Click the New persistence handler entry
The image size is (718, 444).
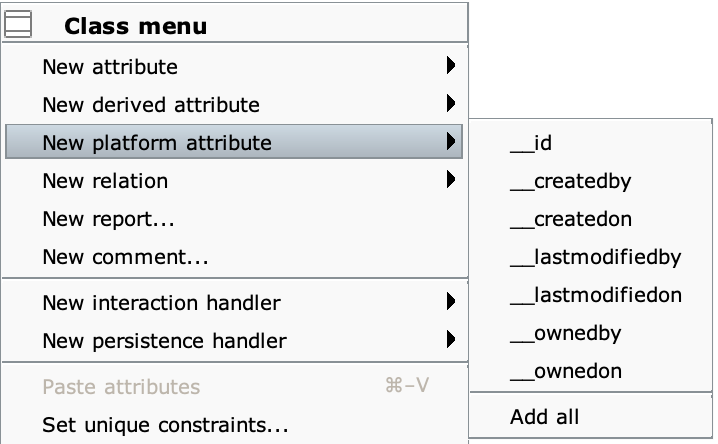(x=235, y=341)
